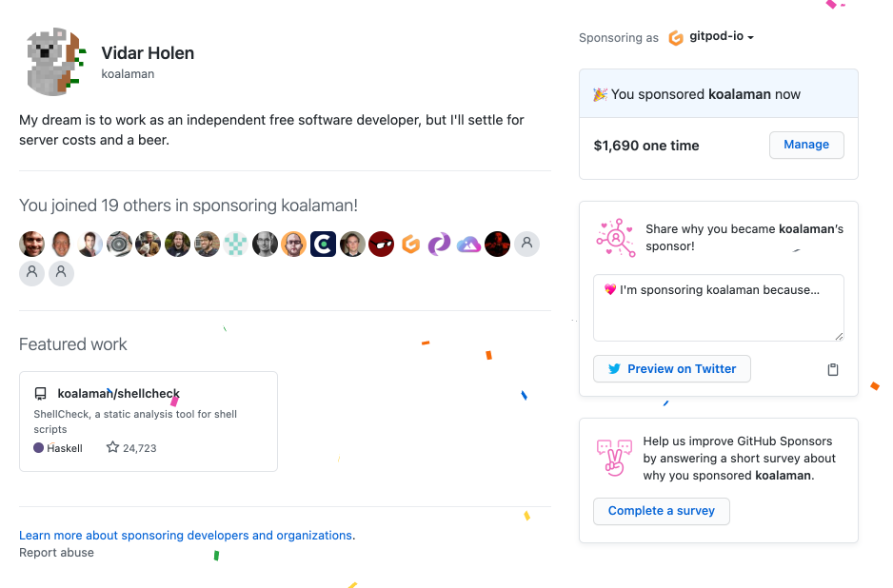Click the first sponsor avatar in the list
893x588 pixels.
32,245
